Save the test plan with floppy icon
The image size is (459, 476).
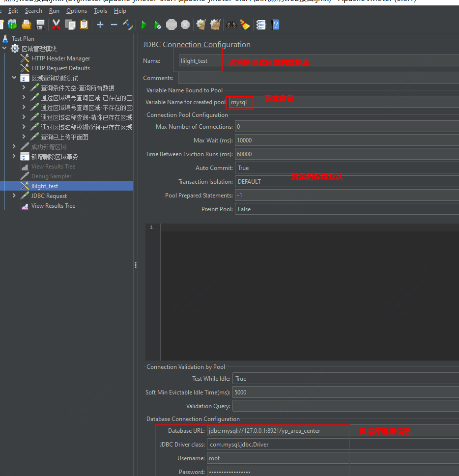(40, 25)
